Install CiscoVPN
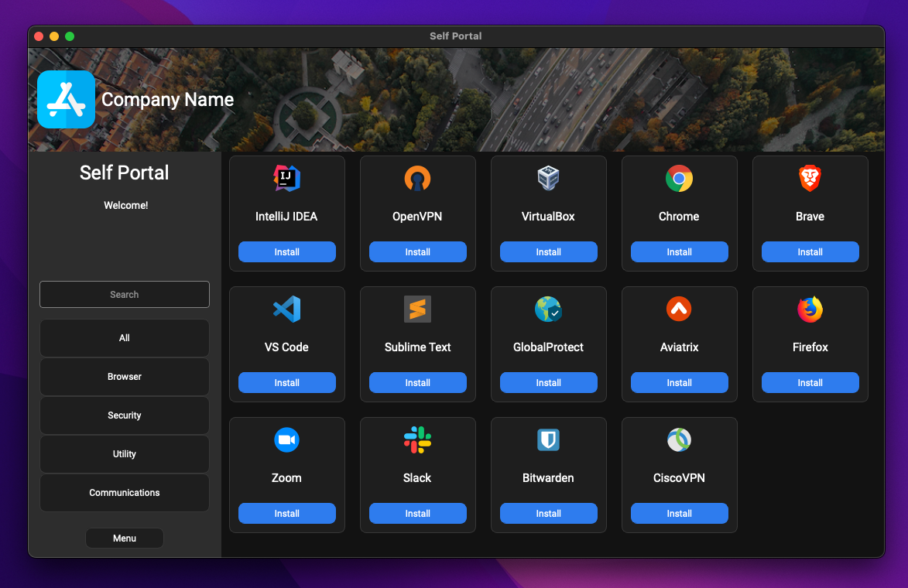 (x=680, y=514)
